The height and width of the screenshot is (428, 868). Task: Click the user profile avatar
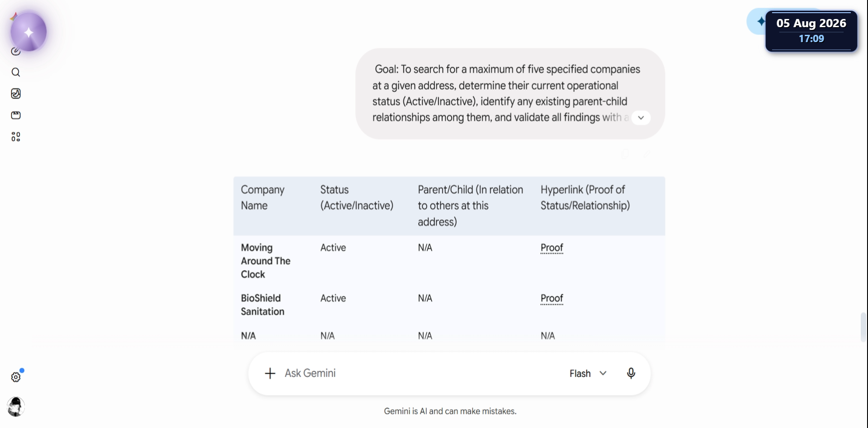click(16, 407)
